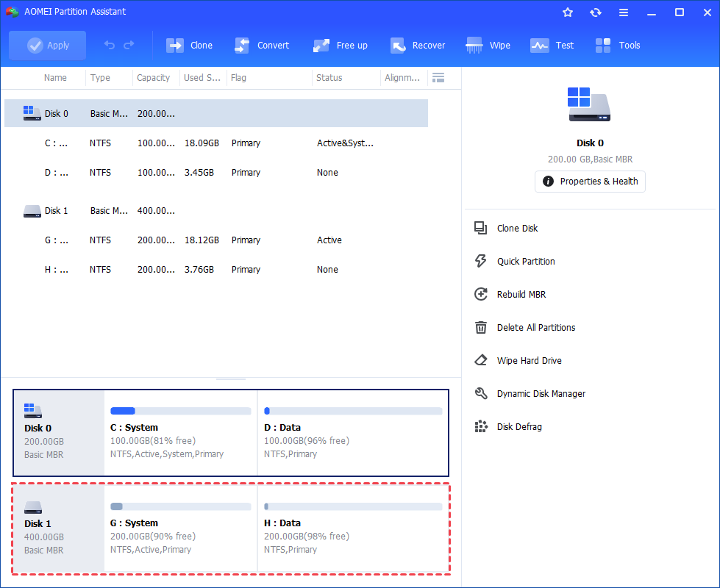
Task: Click the Redo arrow icon
Action: coord(129,45)
